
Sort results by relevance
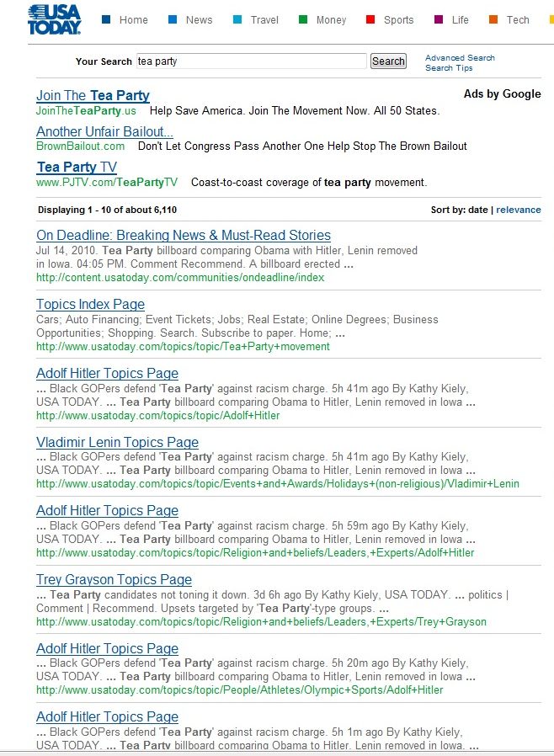pyautogui.click(x=519, y=210)
